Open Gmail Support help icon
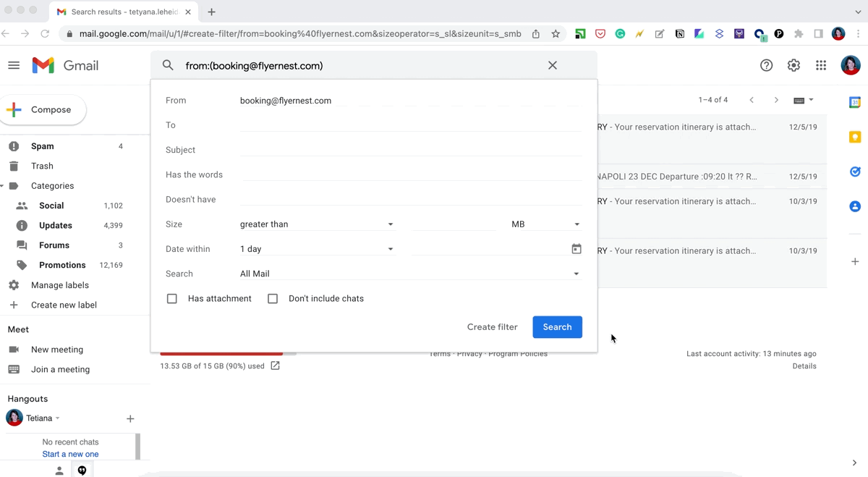The width and height of the screenshot is (868, 477). [767, 65]
